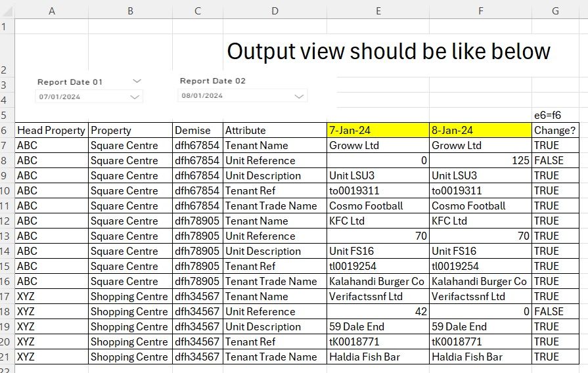
Task: Select column B header
Action: 131,11
